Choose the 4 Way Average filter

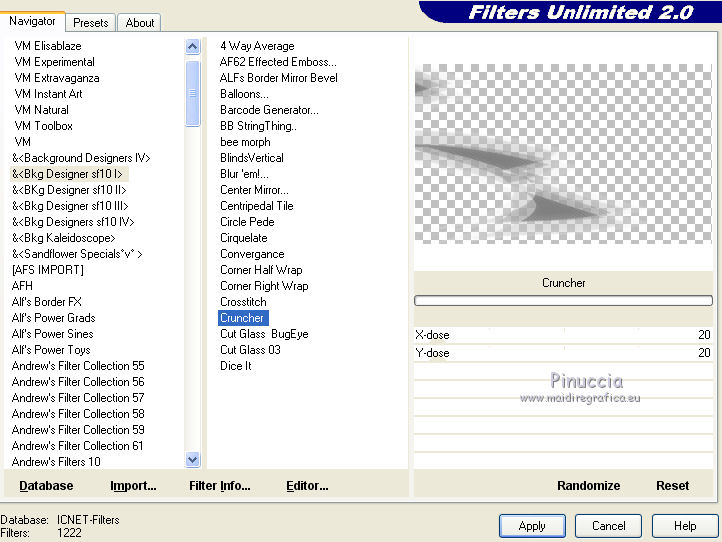pos(257,46)
